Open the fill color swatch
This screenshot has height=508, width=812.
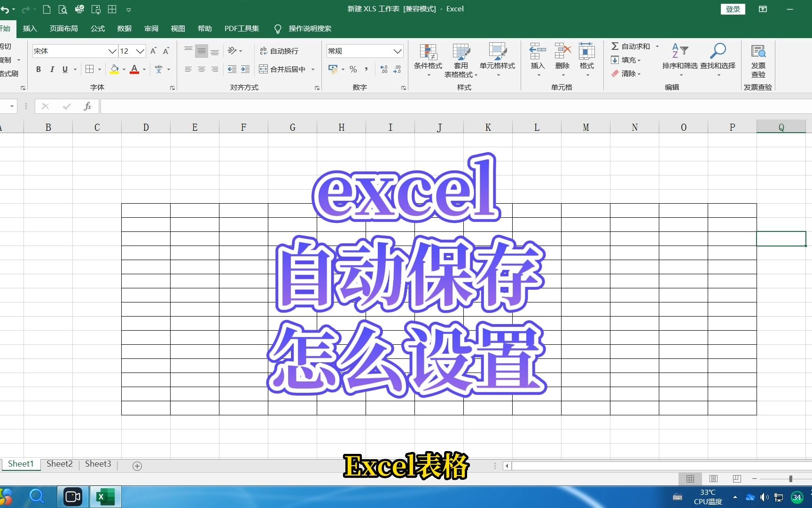(115, 69)
